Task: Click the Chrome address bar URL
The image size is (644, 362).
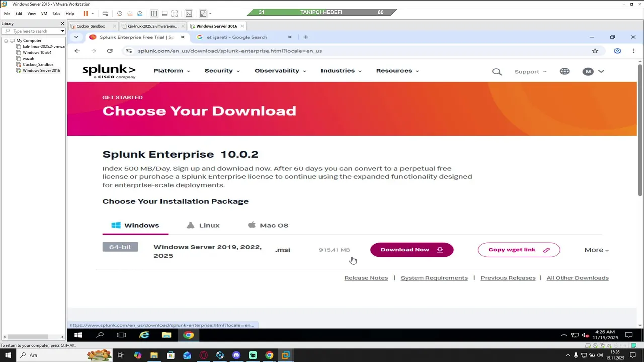Action: point(230,51)
